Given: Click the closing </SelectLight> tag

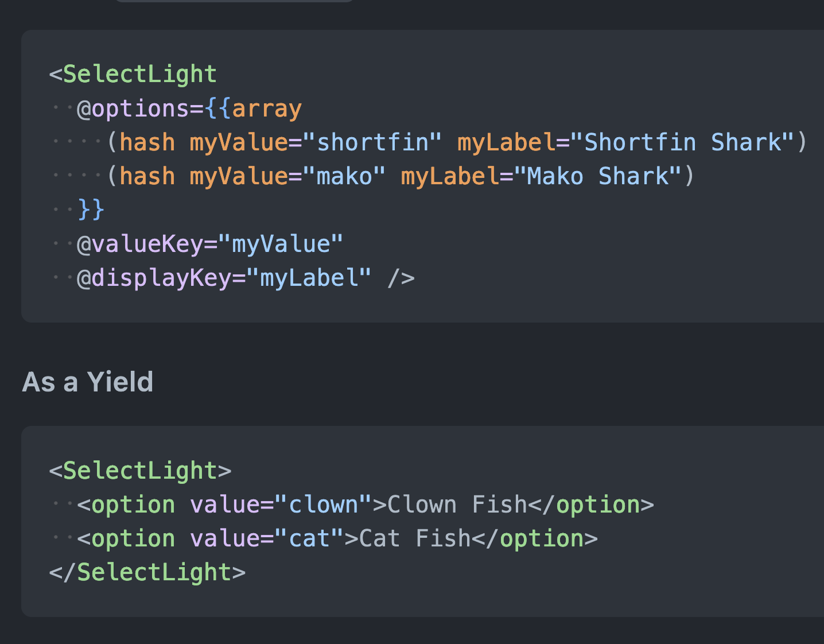Looking at the screenshot, I should click(x=147, y=572).
